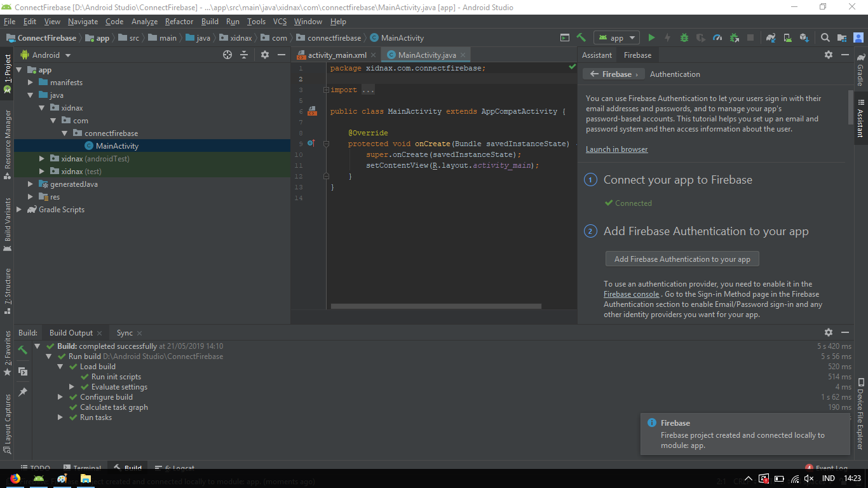Screen dimensions: 868x488
Task: Expand the manifests folder
Action: pos(31,83)
